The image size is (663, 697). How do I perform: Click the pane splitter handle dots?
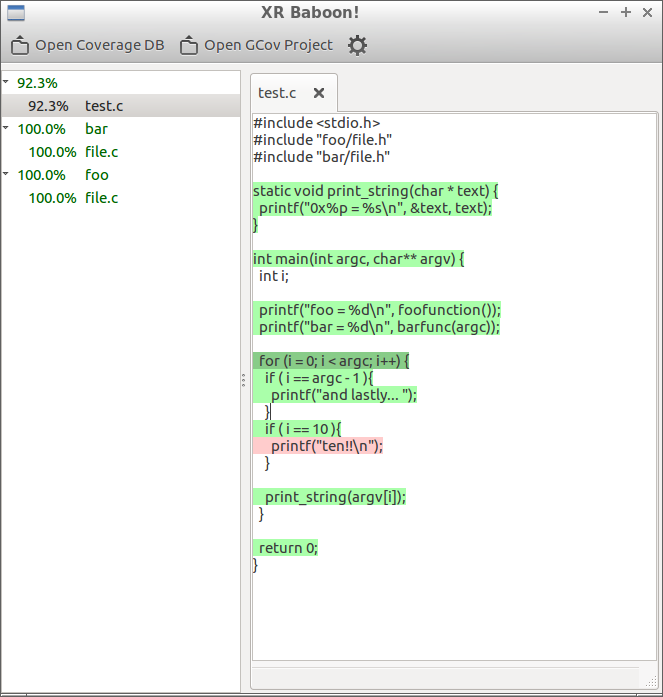click(244, 381)
